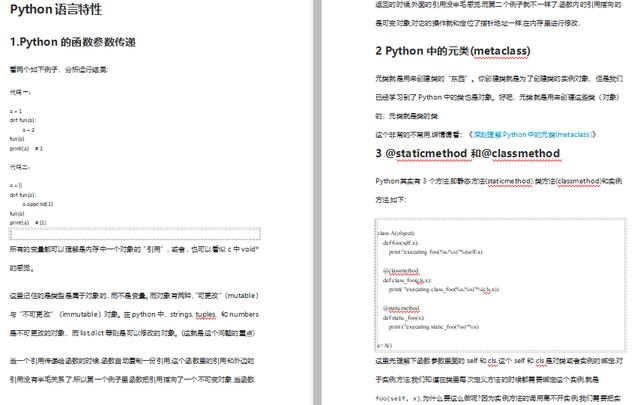
Task: Click the label "代码二:"
Action: [20, 167]
